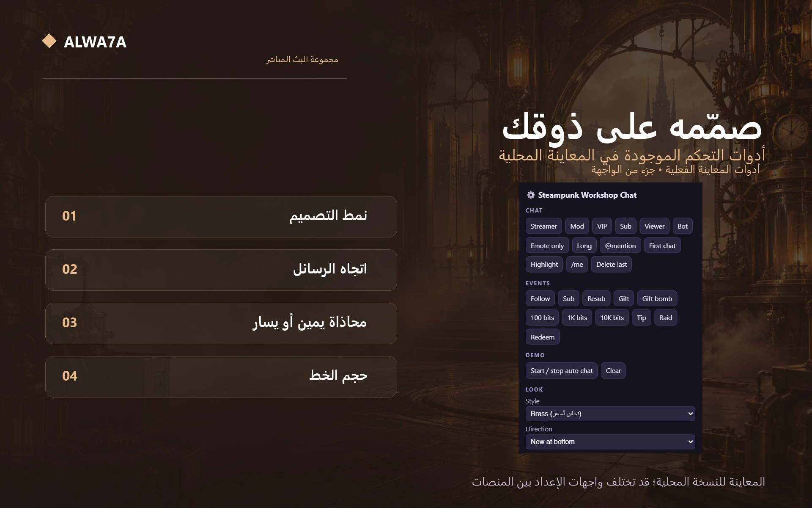812x508 pixels.
Task: Click the 100 bits button
Action: [x=542, y=318]
